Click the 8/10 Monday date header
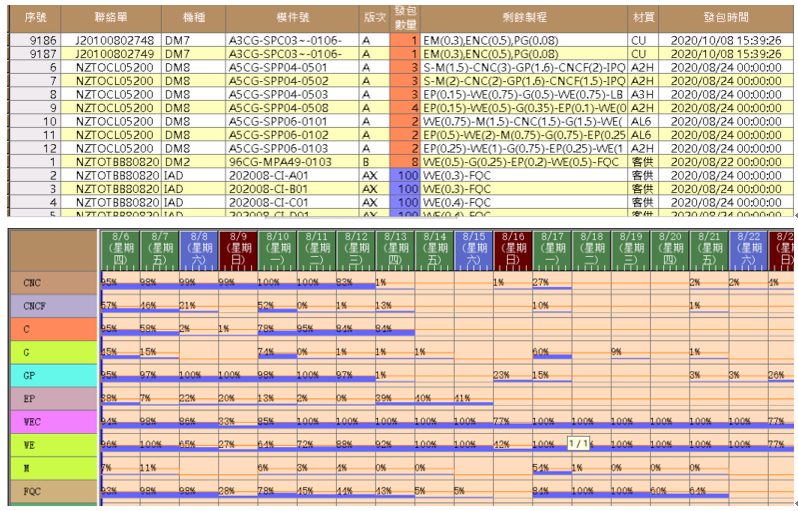The height and width of the screenshot is (511, 798). (x=277, y=250)
